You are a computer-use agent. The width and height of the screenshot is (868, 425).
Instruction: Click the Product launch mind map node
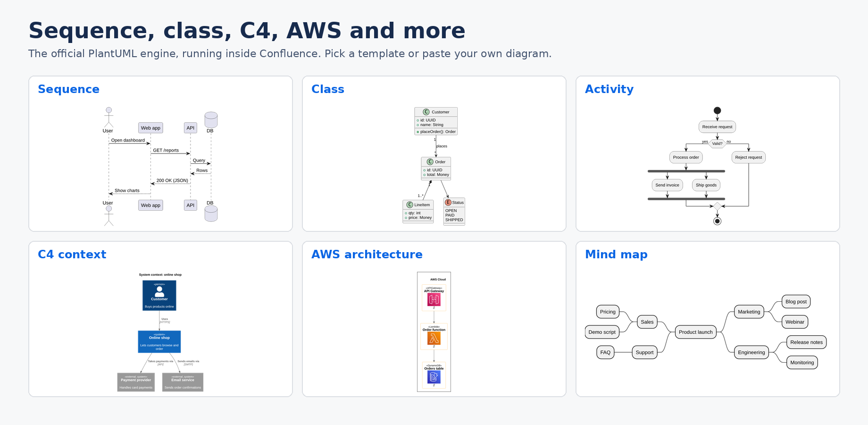(696, 332)
